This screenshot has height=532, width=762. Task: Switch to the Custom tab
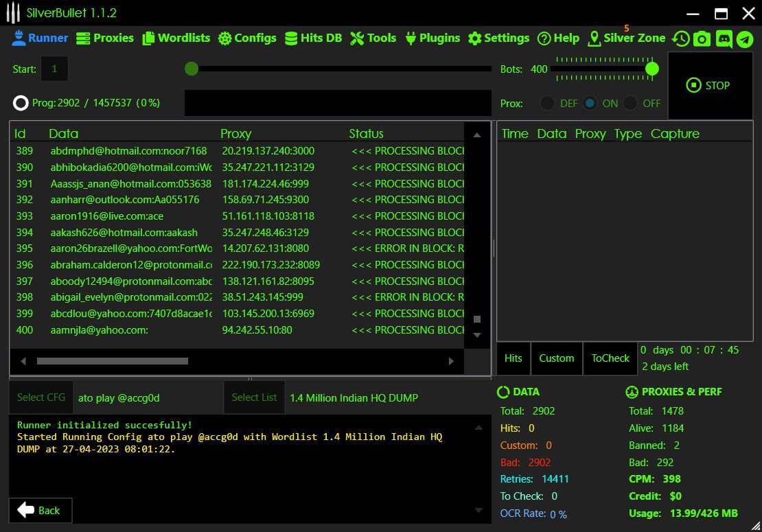[x=556, y=358]
